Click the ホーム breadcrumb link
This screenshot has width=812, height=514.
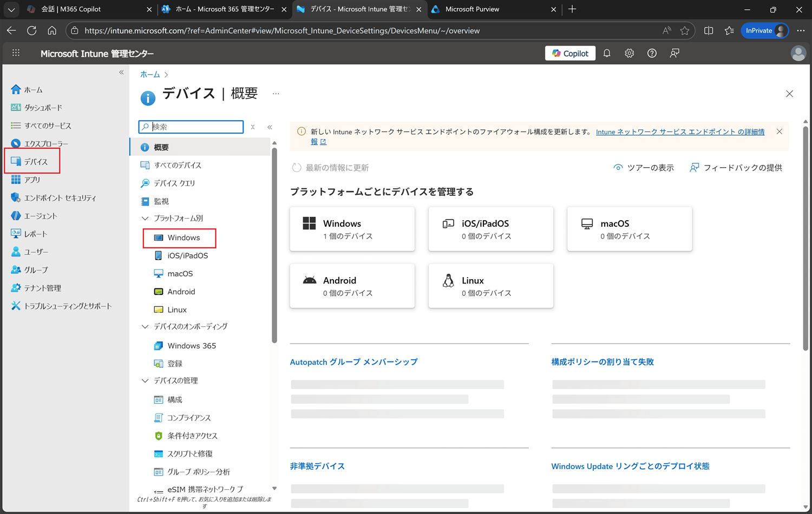[x=150, y=75]
